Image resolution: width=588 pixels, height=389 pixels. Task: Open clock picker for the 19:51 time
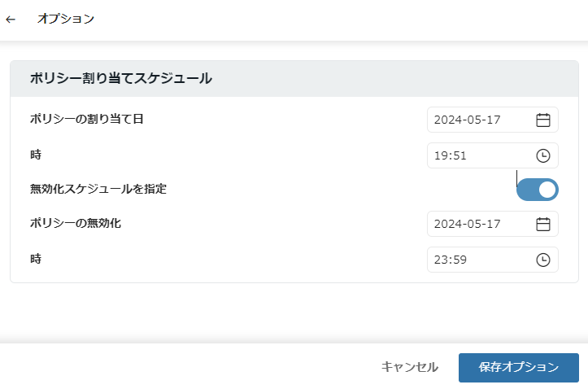[x=543, y=155]
